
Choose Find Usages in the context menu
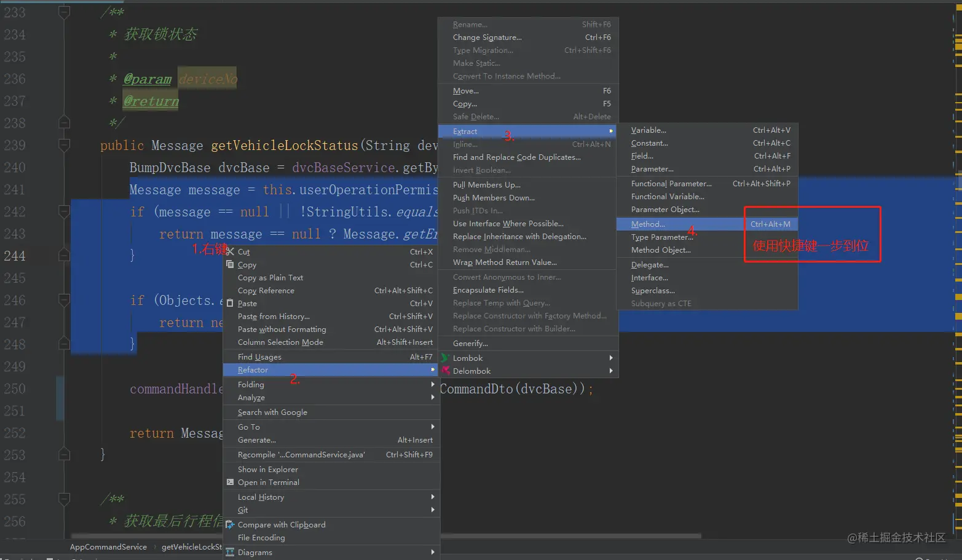(x=331, y=357)
